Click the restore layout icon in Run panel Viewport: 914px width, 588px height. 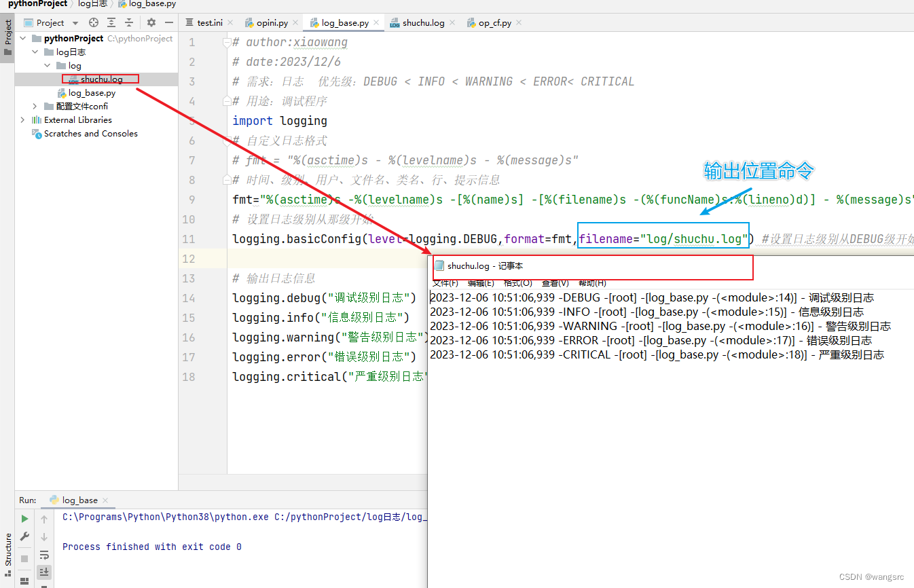pyautogui.click(x=24, y=581)
